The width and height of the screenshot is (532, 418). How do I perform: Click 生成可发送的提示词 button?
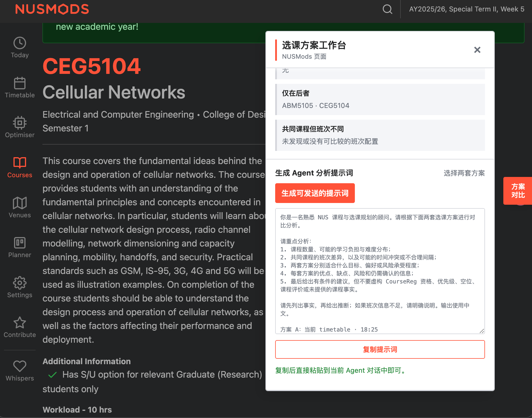click(315, 193)
